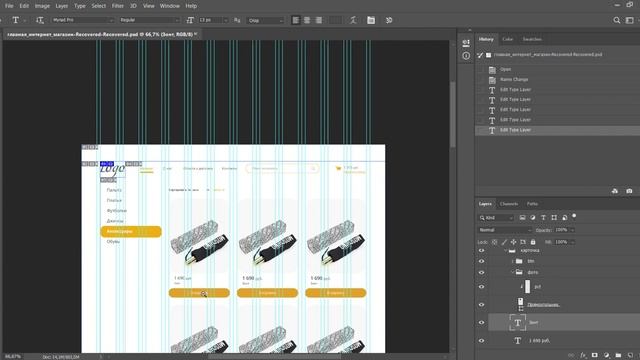Toggle Character and Paragraph panels icon
640x360 pixels.
371,20
